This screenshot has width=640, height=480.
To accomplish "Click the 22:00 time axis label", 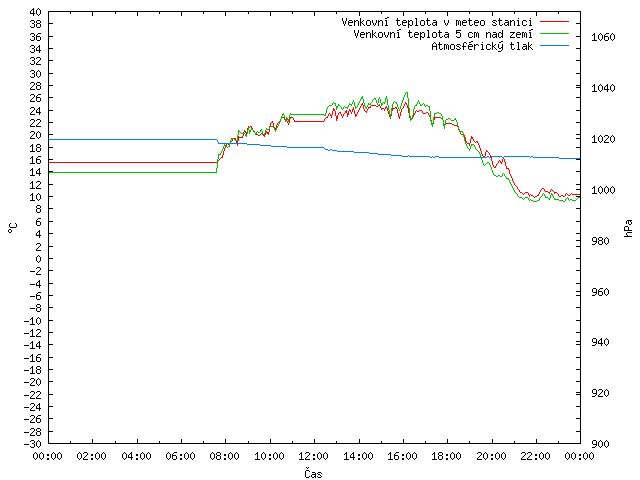I will (x=536, y=456).
